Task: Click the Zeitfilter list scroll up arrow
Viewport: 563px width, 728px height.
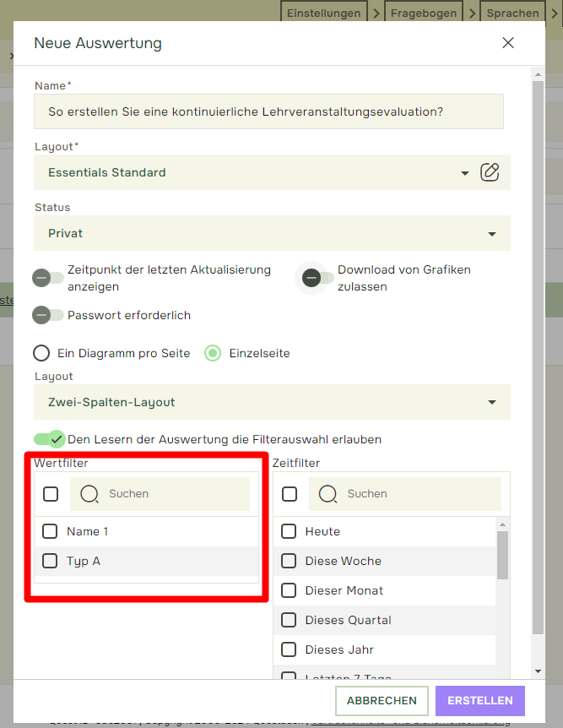Action: tap(502, 524)
